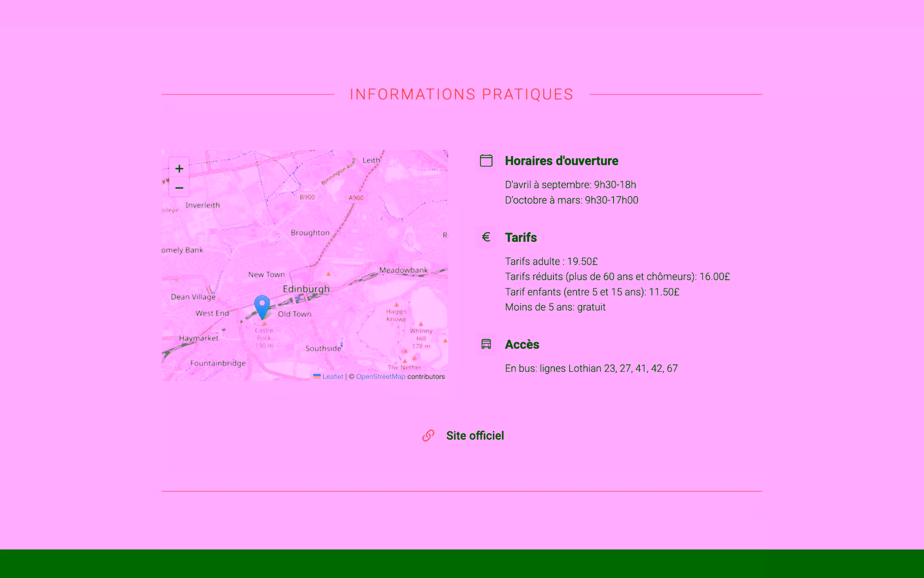Open the Leaflet attribution link
The image size is (924, 578).
333,376
